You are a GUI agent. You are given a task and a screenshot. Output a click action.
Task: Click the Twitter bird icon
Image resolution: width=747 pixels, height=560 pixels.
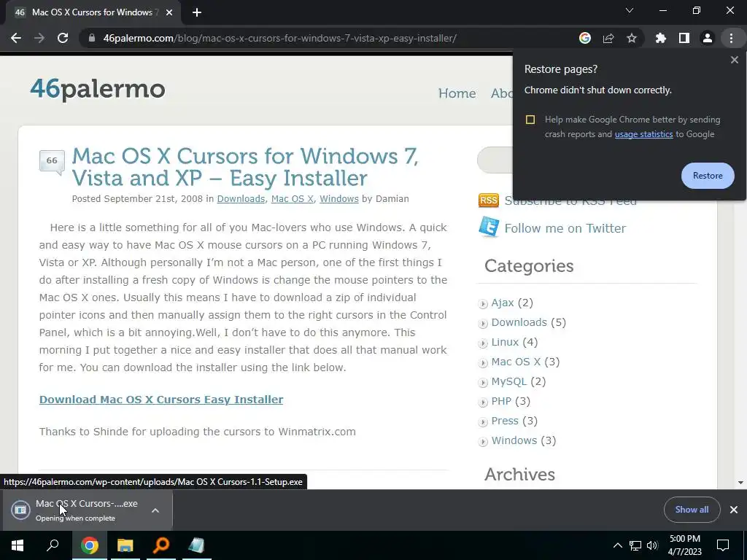489,227
